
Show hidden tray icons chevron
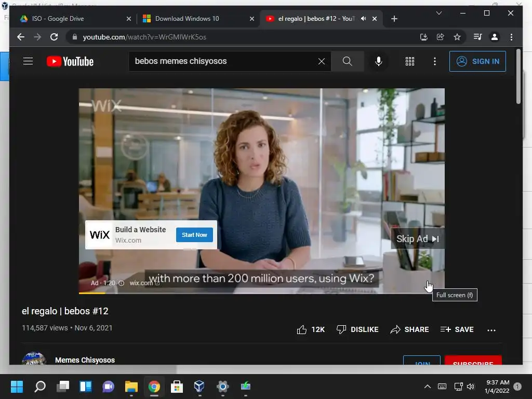pos(428,387)
